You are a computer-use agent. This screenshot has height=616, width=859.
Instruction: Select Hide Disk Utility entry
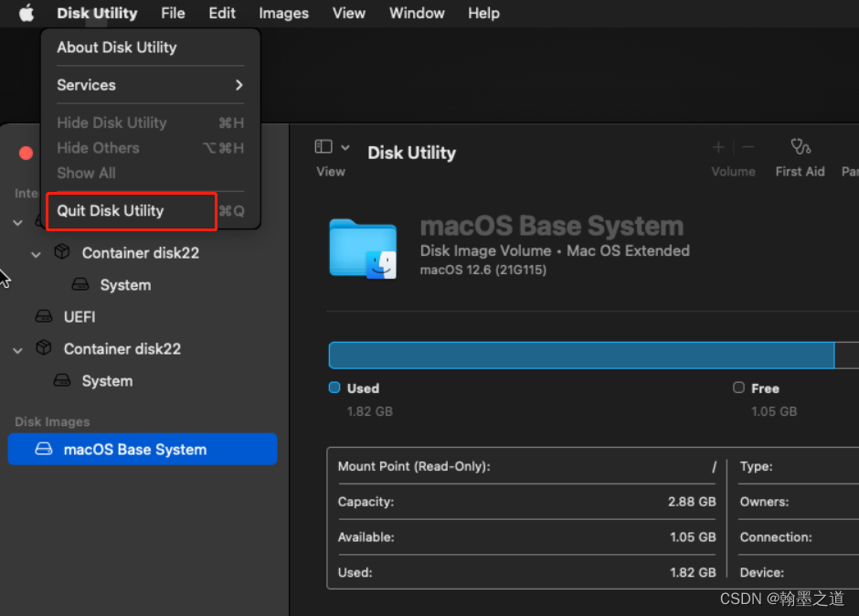pos(150,122)
